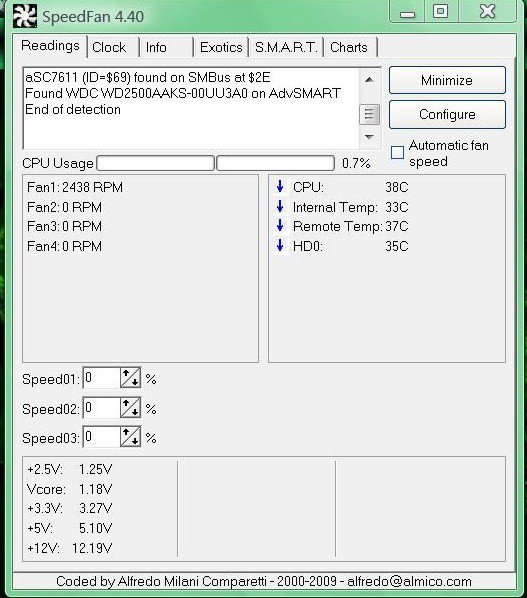Click the Speed02 up/down stepper arrows
Screen dimensions: 527x598
point(130,407)
